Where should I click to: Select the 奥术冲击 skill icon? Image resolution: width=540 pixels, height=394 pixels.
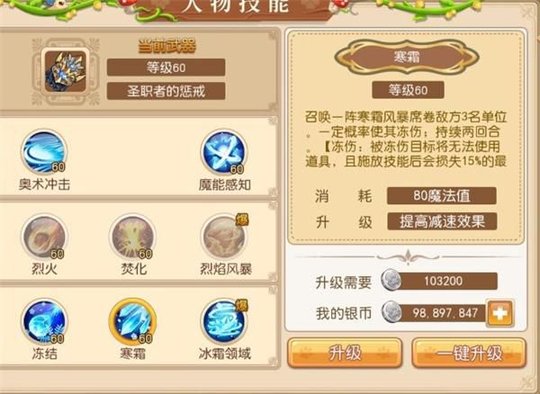44,152
